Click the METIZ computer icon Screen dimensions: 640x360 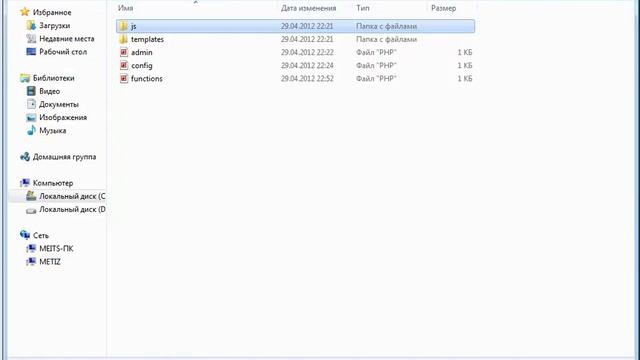coord(31,262)
